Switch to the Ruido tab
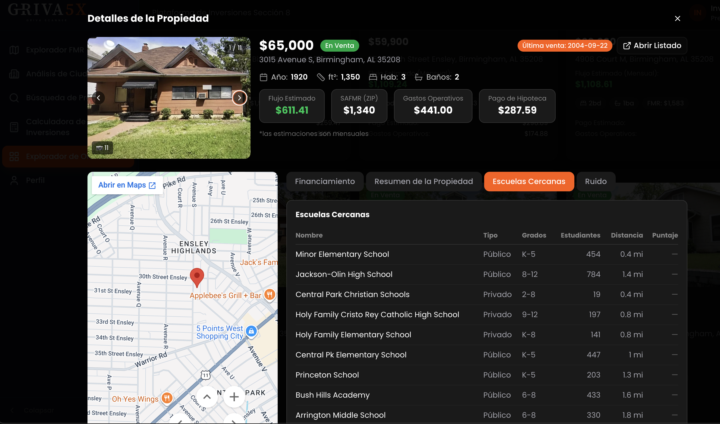The image size is (720, 424). coord(596,181)
